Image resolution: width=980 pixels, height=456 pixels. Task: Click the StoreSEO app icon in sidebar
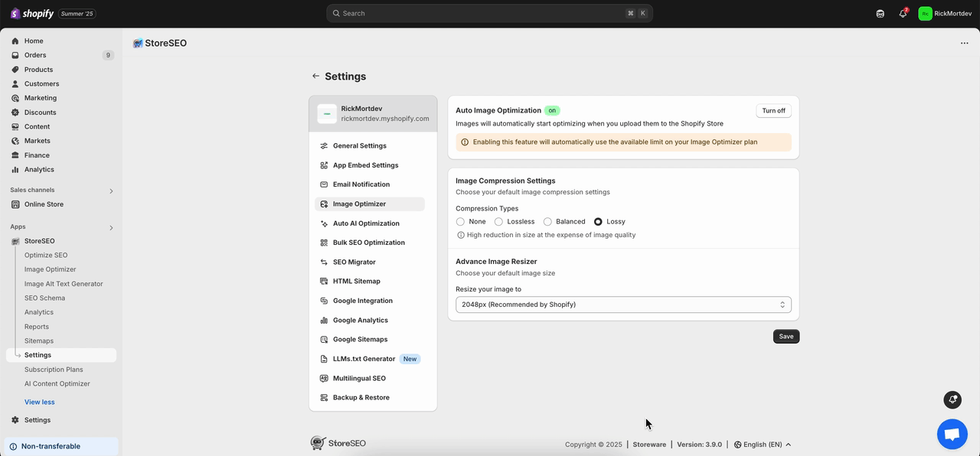click(x=15, y=241)
